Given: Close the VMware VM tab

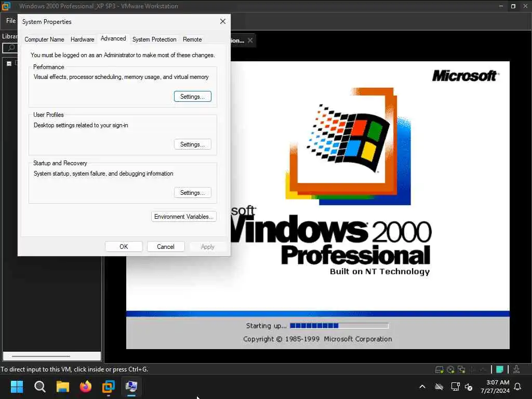Looking at the screenshot, I should point(250,40).
